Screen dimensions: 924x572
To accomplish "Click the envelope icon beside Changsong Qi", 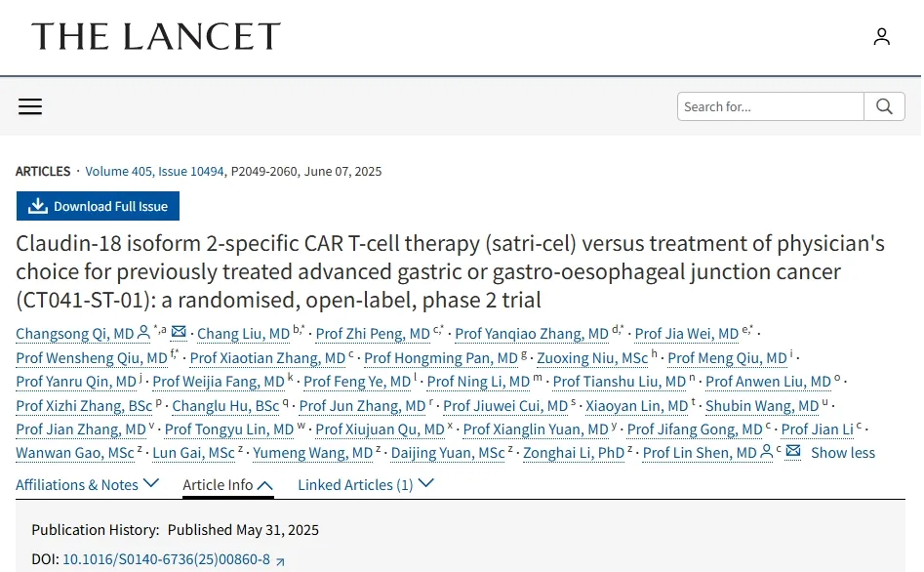I will pos(179,333).
